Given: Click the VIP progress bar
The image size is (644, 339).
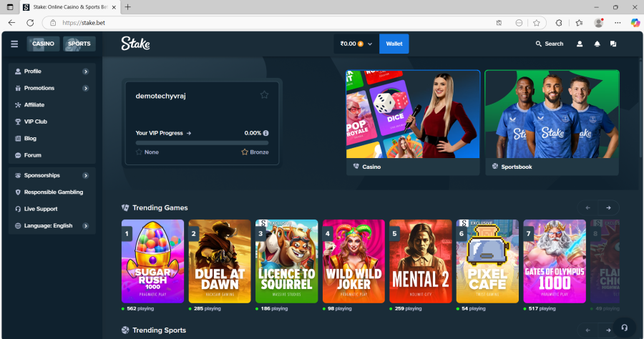Looking at the screenshot, I should coord(202,143).
